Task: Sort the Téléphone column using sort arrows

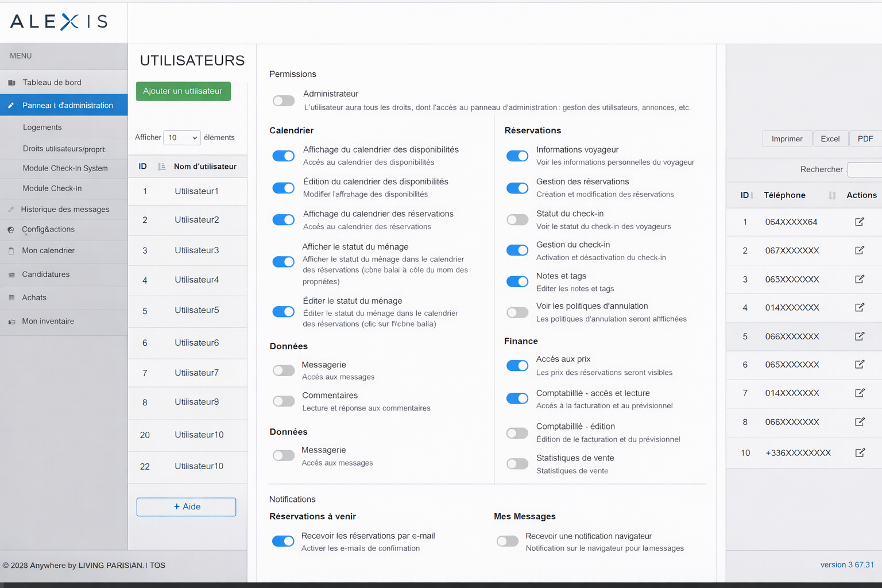Action: (832, 195)
